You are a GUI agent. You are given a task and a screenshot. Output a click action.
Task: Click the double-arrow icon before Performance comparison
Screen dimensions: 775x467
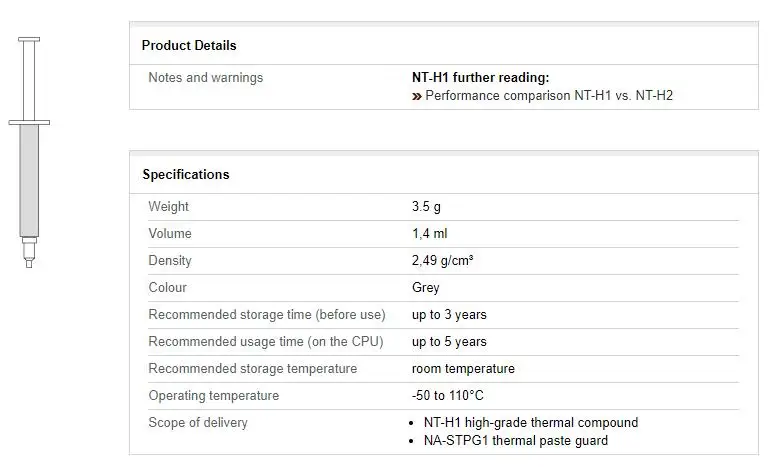pyautogui.click(x=416, y=97)
